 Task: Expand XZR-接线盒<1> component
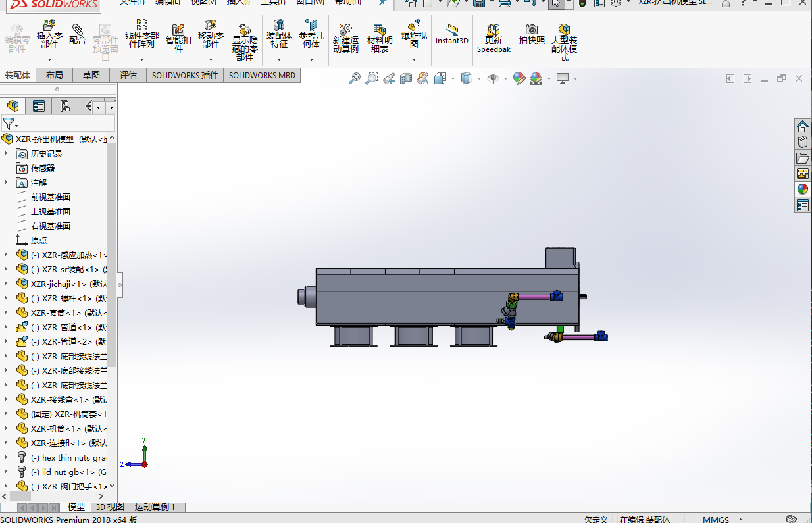click(6, 399)
